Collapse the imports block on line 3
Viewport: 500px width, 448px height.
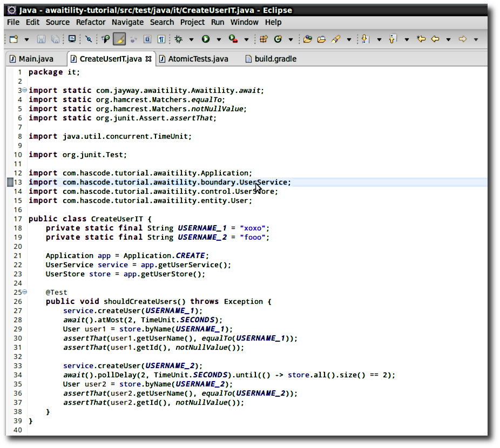(x=23, y=90)
